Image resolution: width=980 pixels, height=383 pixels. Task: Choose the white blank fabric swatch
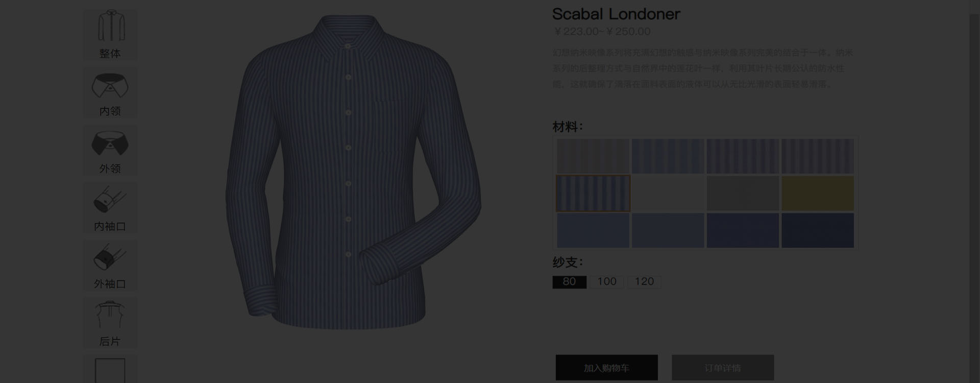pos(668,194)
